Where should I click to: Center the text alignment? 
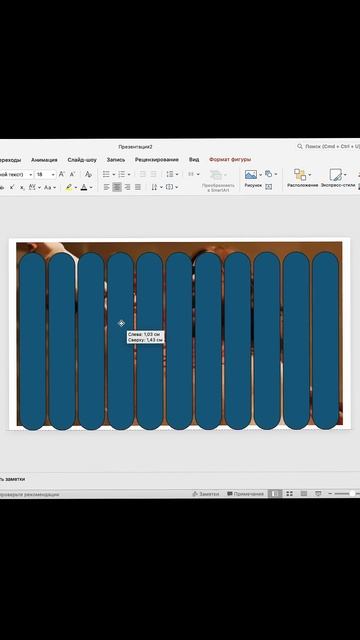(x=117, y=187)
